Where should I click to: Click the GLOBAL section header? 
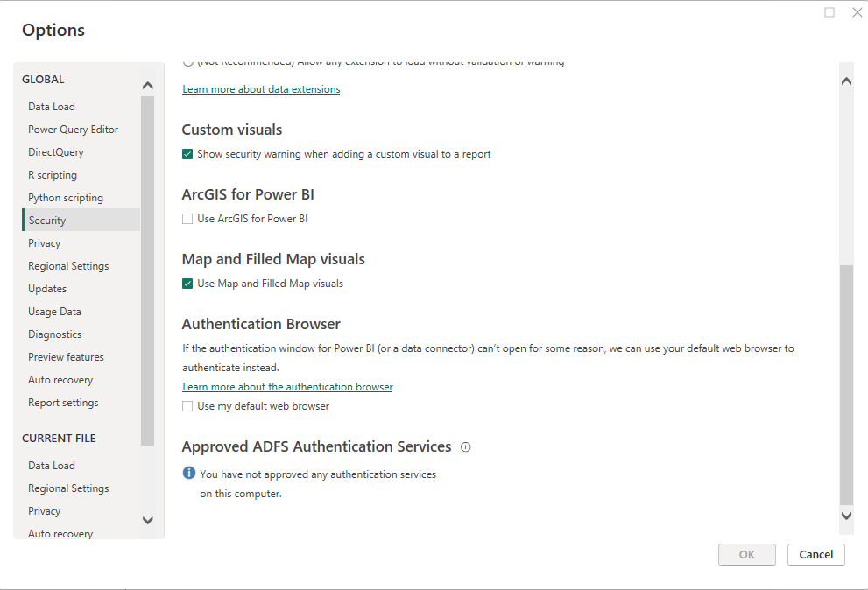pyautogui.click(x=43, y=79)
